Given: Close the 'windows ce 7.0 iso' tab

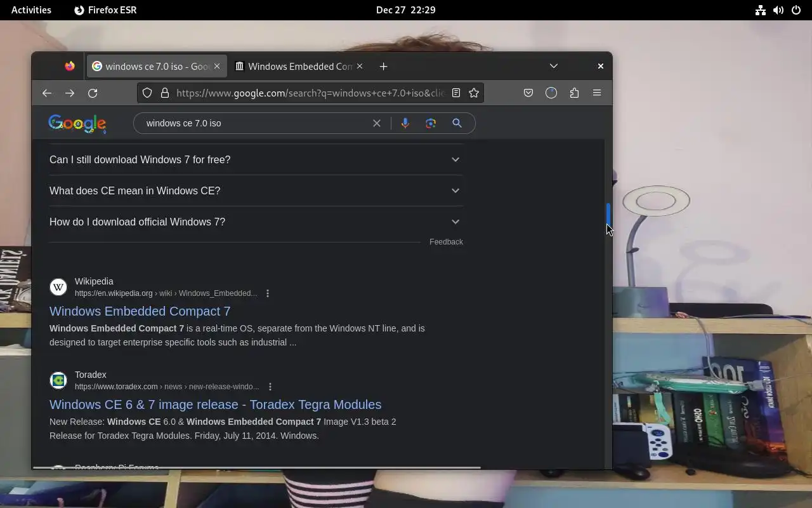Looking at the screenshot, I should 217,66.
